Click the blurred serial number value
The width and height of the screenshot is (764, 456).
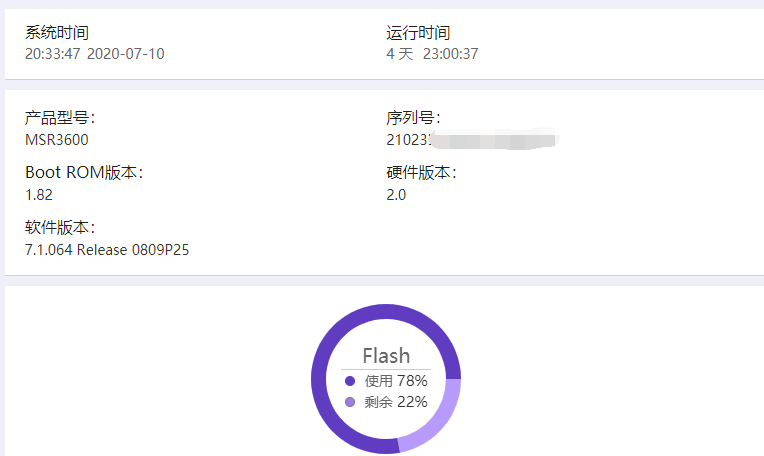click(x=472, y=140)
